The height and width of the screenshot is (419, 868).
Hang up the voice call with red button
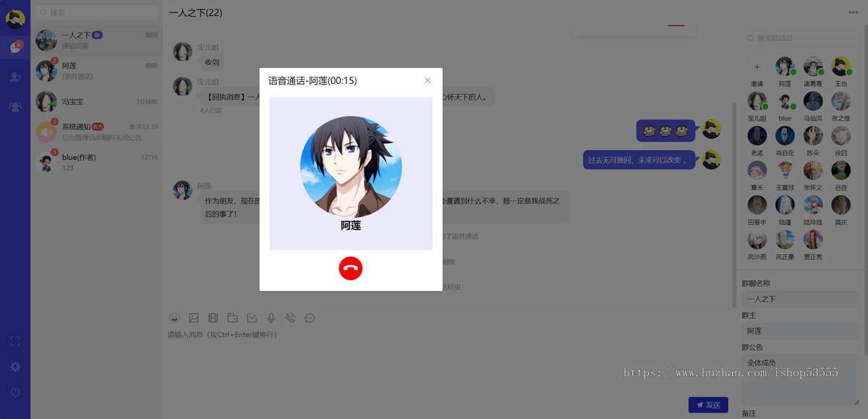click(x=350, y=268)
